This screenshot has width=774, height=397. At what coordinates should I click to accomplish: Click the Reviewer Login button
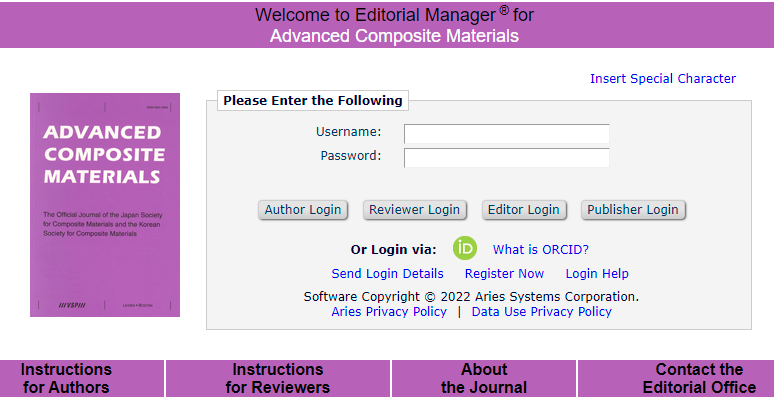click(x=415, y=210)
